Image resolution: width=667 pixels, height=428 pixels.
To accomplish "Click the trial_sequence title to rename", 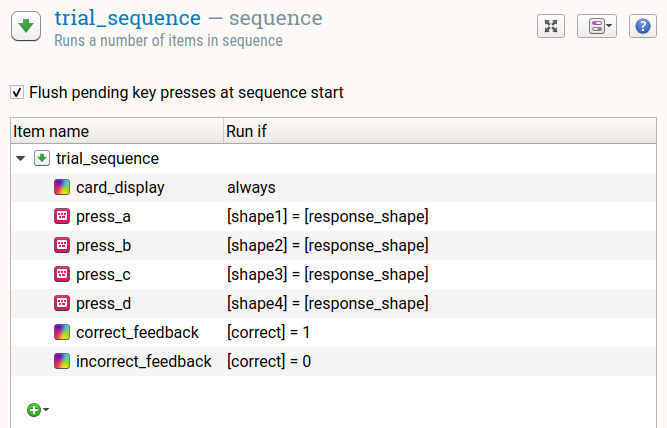I will click(x=128, y=18).
